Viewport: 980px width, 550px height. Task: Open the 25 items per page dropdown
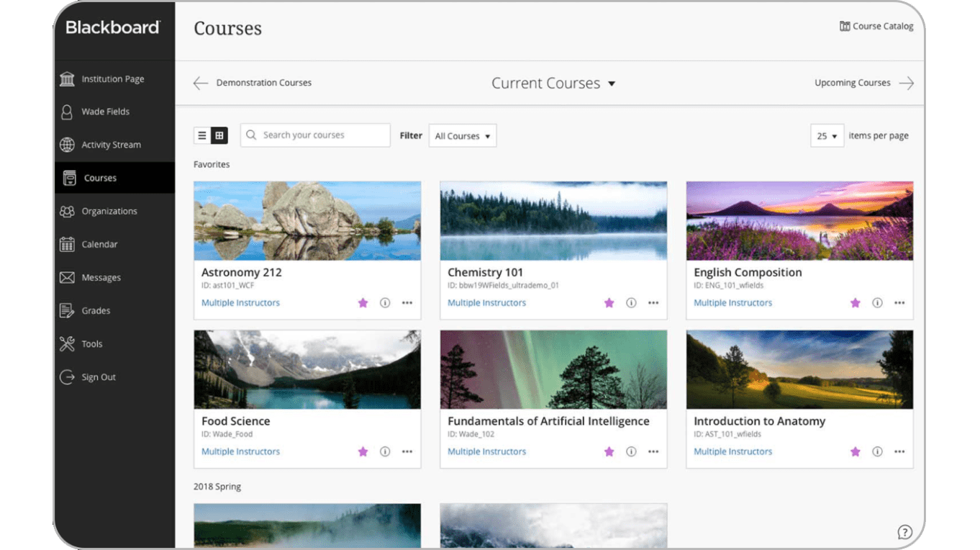click(827, 136)
